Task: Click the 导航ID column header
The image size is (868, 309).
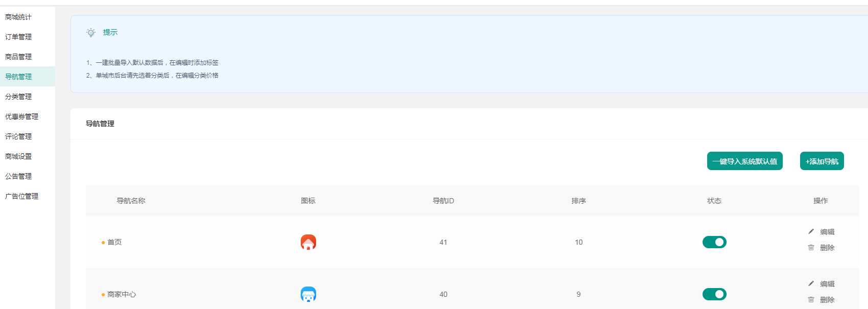Action: point(443,201)
